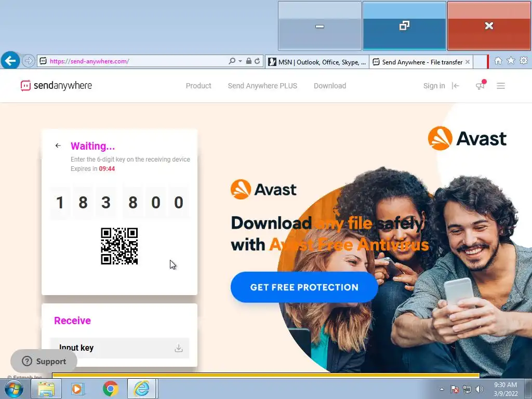Open Windows Media Player from taskbar
This screenshot has width=532, height=399.
coord(77,389)
